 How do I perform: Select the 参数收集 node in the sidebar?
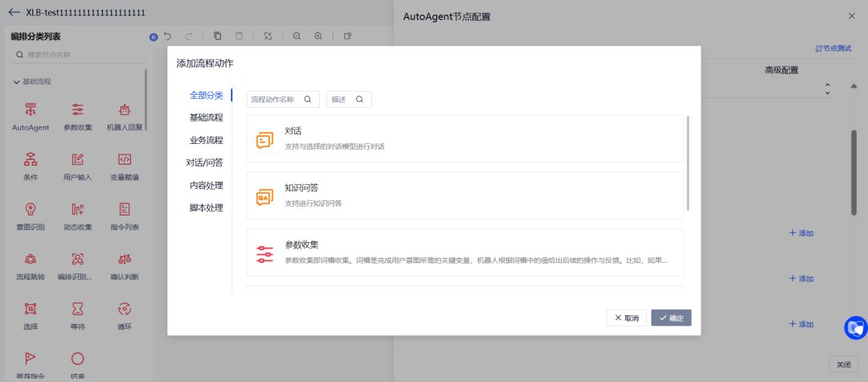pyautogui.click(x=77, y=117)
